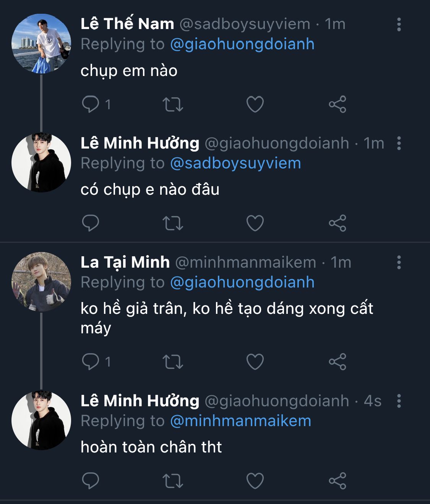Open more options on La Tại Minh's tweet

(399, 263)
